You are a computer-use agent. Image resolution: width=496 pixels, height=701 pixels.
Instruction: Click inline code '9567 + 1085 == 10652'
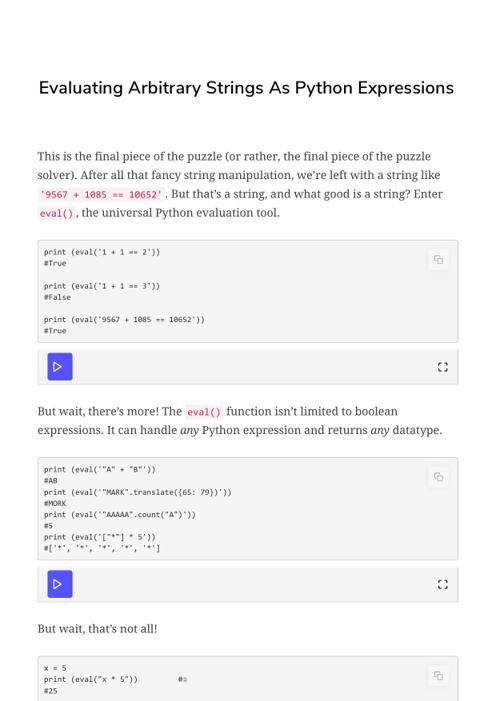pyautogui.click(x=101, y=194)
